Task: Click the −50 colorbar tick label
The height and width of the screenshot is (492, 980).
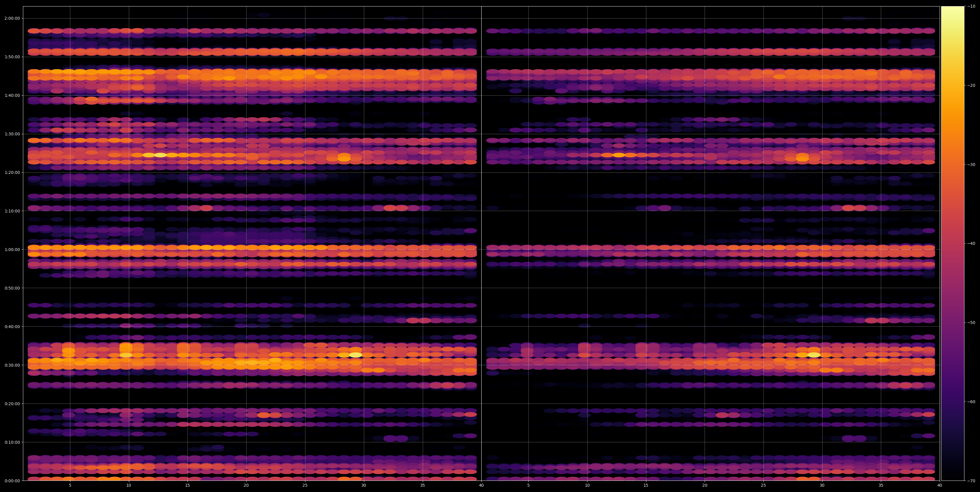Action: [971, 323]
